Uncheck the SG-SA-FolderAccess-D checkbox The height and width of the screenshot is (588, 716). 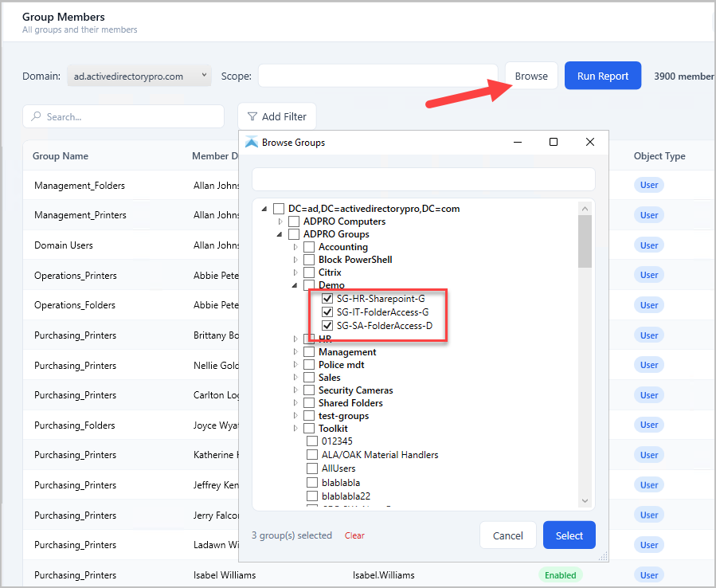(x=327, y=326)
